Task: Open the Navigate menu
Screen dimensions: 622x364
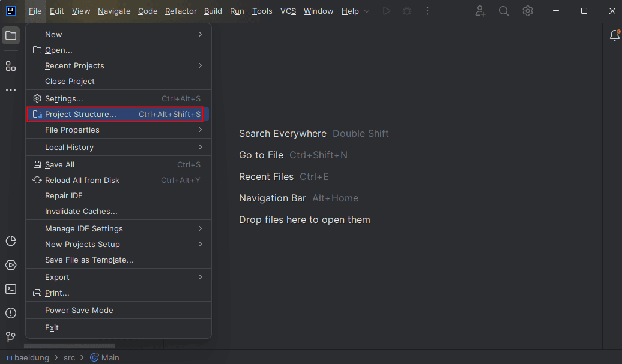Action: tap(114, 11)
